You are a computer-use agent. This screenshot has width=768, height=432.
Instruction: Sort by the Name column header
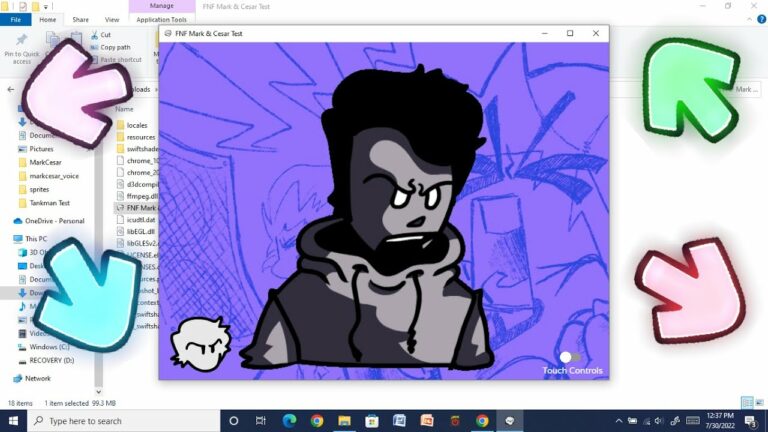pyautogui.click(x=124, y=109)
